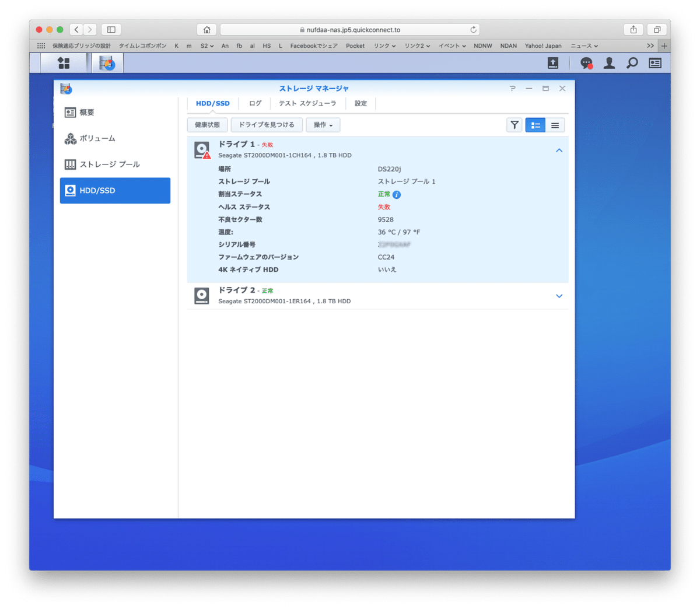
Task: Click the firmware version CC24
Action: [386, 257]
